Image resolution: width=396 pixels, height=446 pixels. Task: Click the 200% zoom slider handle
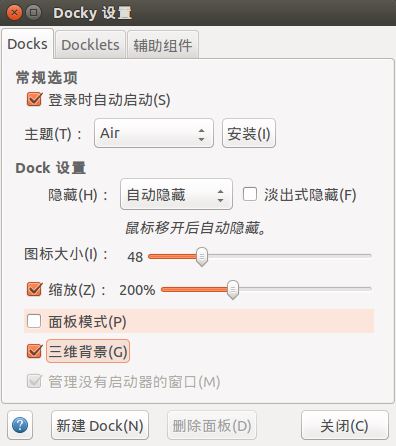coord(233,289)
